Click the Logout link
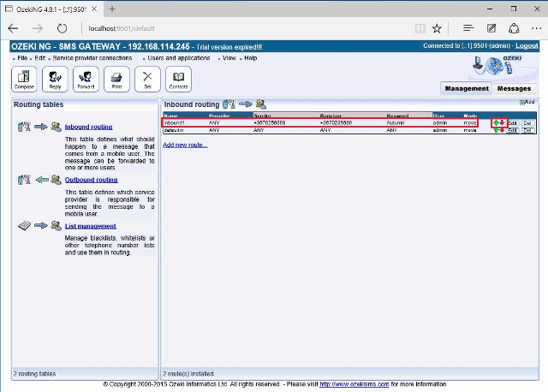Image resolution: width=548 pixels, height=392 pixels. point(527,45)
